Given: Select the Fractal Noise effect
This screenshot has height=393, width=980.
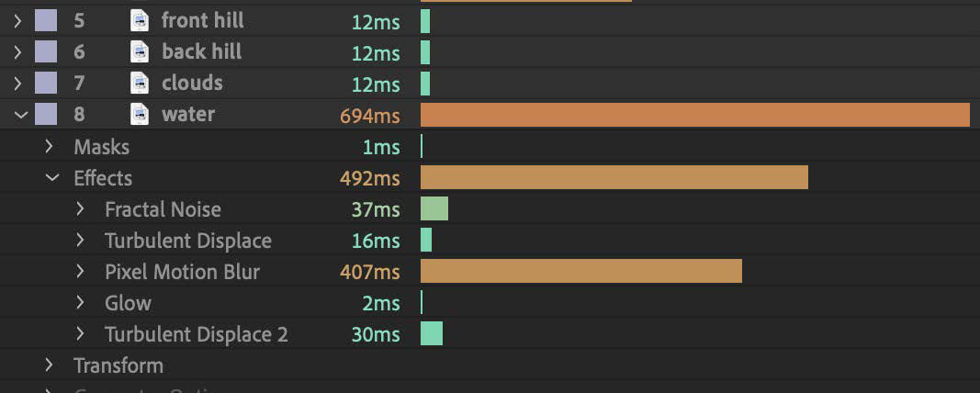Looking at the screenshot, I should (163, 209).
